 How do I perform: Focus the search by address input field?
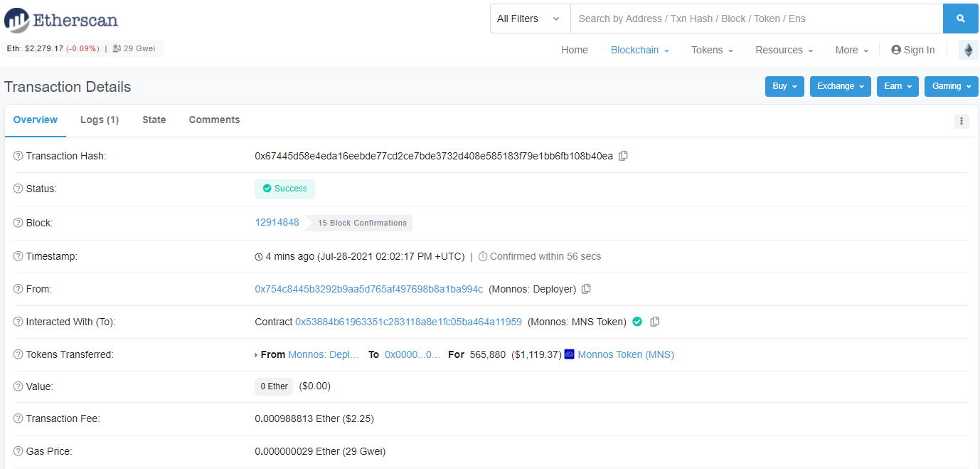click(757, 19)
